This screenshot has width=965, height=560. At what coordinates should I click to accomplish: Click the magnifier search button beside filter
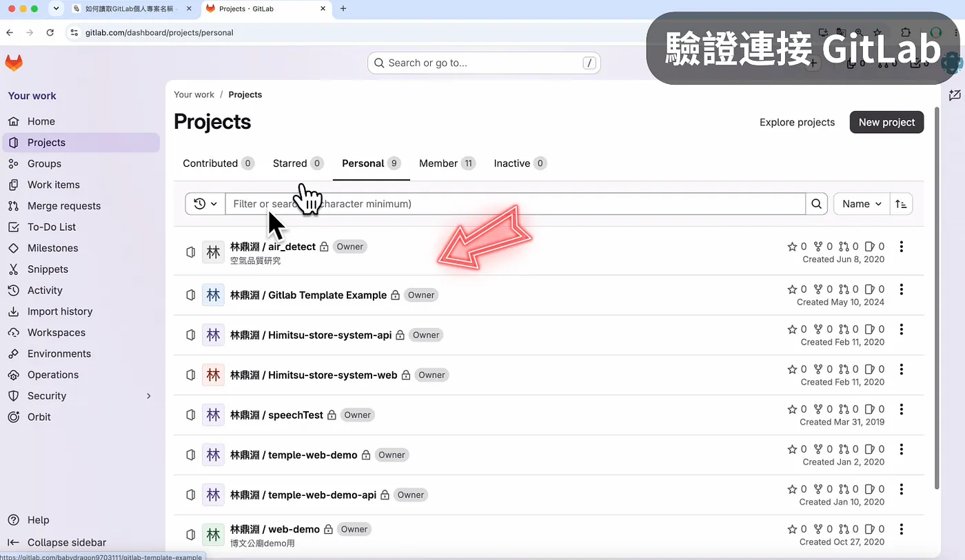(816, 204)
